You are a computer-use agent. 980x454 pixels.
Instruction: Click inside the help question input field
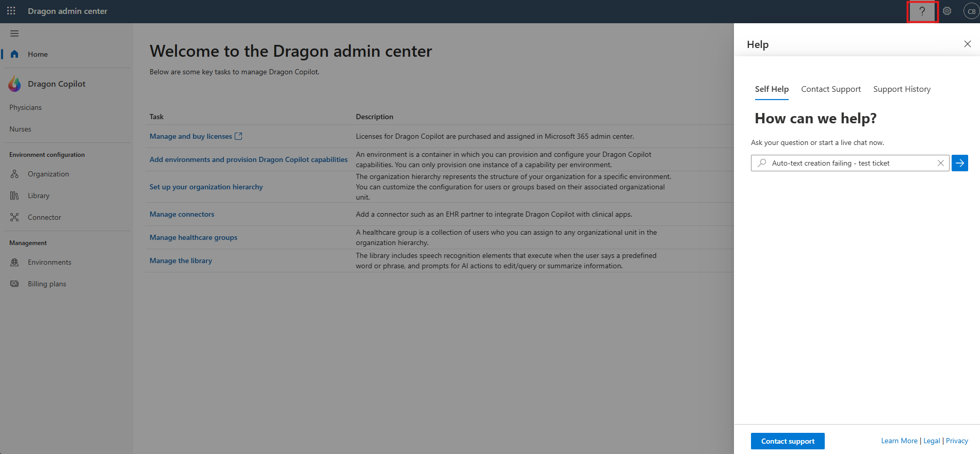pos(850,163)
